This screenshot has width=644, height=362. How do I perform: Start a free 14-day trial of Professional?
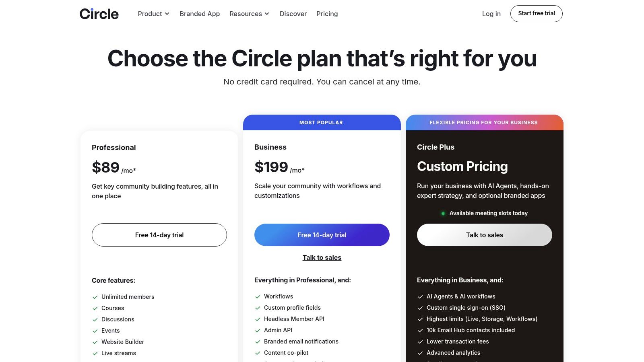pos(159,235)
